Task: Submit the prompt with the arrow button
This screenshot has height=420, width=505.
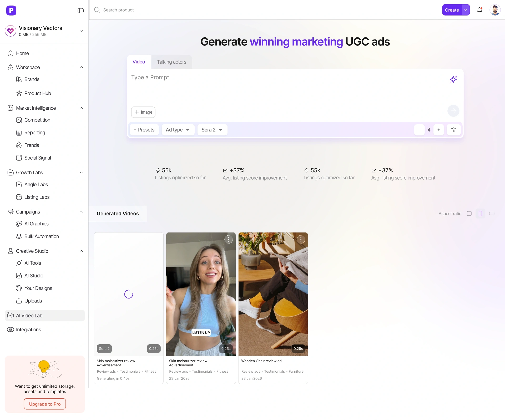Action: pos(453,111)
